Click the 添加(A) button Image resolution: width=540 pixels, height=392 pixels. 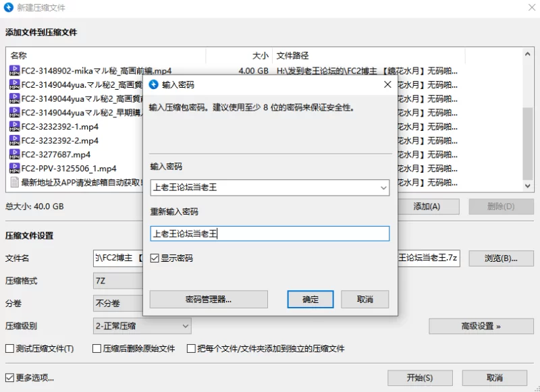tap(429, 206)
